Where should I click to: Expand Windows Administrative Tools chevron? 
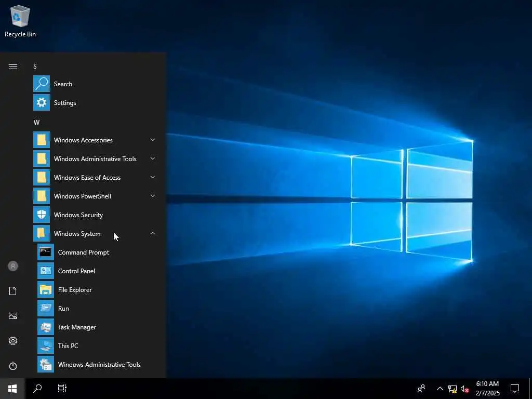[153, 158]
